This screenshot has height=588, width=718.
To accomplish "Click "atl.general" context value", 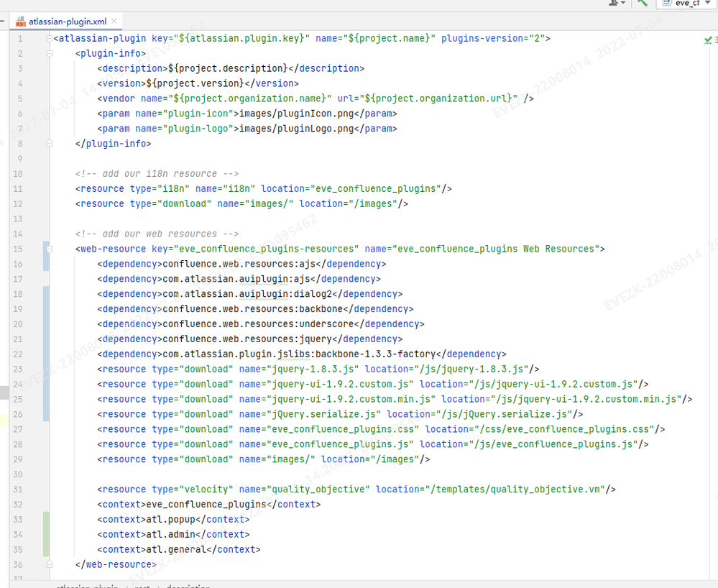I will [176, 549].
